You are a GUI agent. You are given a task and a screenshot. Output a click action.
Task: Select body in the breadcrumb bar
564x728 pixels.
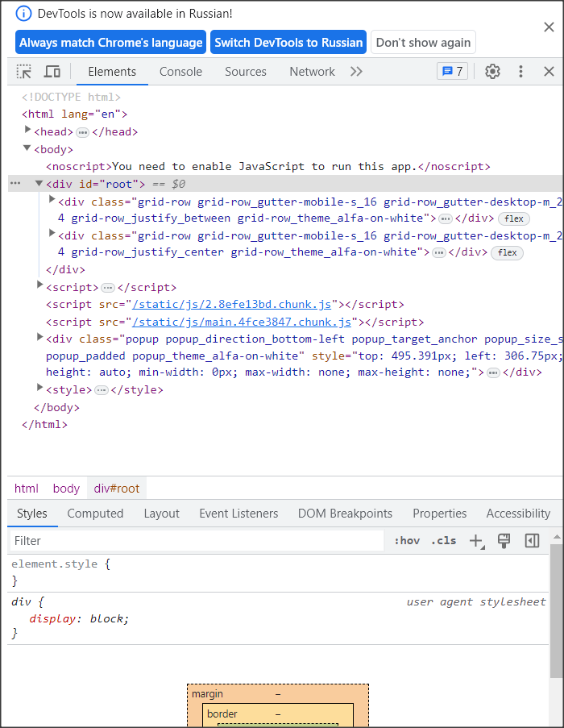pyautogui.click(x=66, y=489)
